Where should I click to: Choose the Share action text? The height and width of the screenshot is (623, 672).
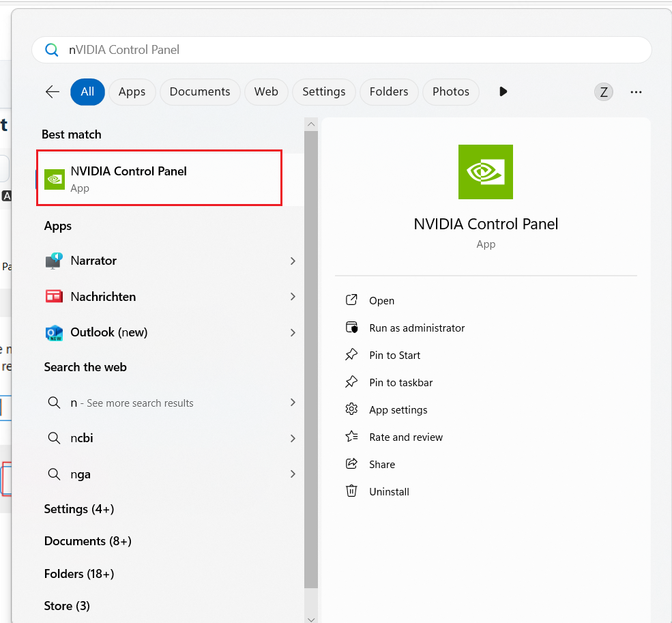[x=382, y=465]
